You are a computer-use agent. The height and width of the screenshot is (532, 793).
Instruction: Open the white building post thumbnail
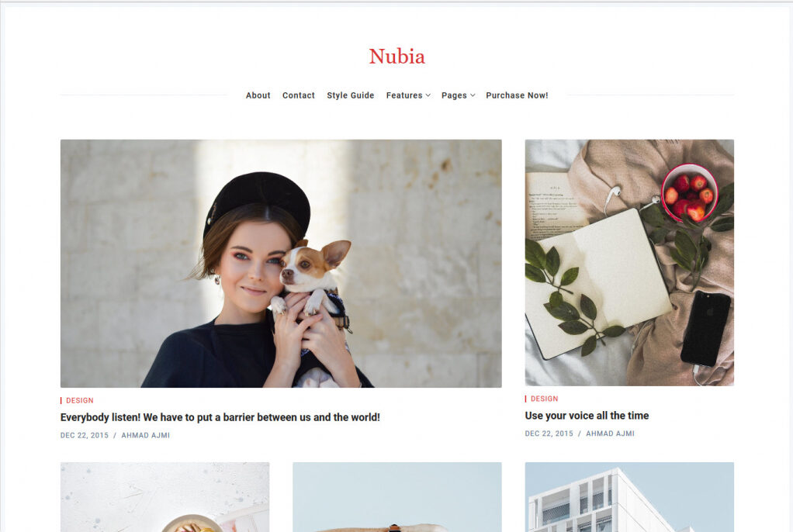click(629, 497)
